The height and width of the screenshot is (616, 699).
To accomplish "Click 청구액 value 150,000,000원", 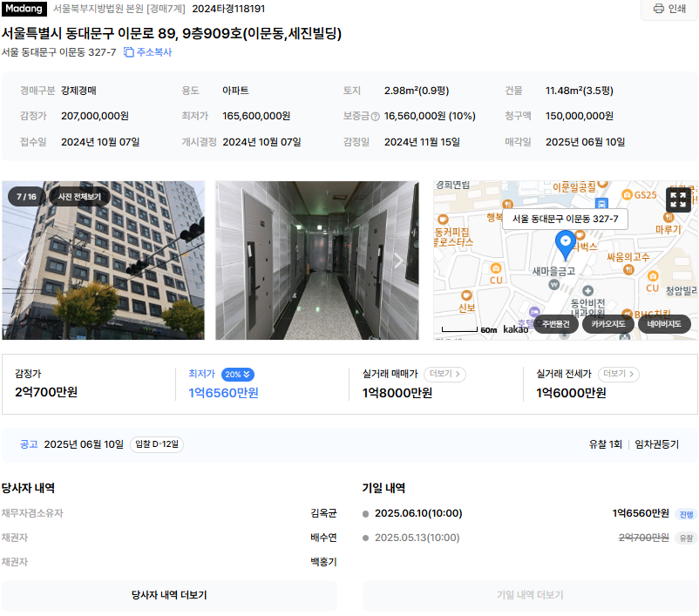I will pos(579,117).
